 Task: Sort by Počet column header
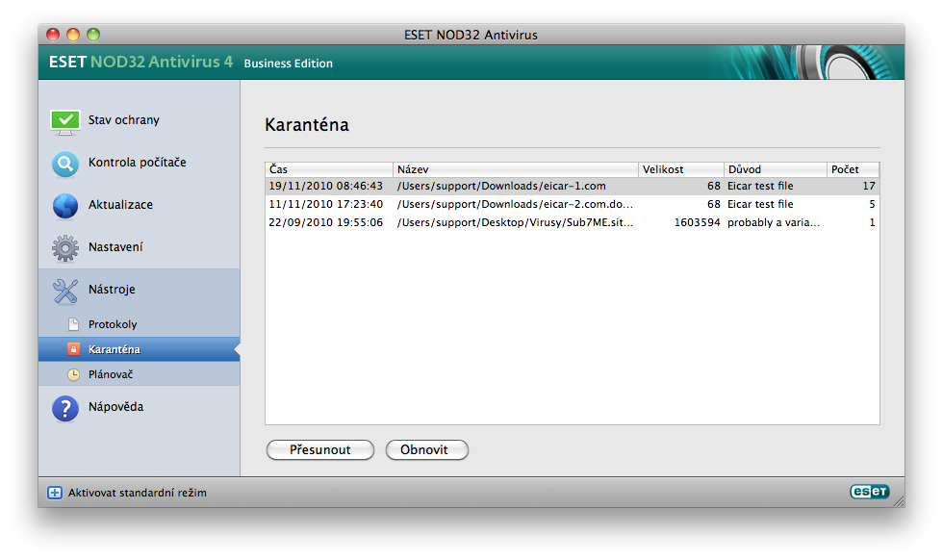(x=853, y=169)
